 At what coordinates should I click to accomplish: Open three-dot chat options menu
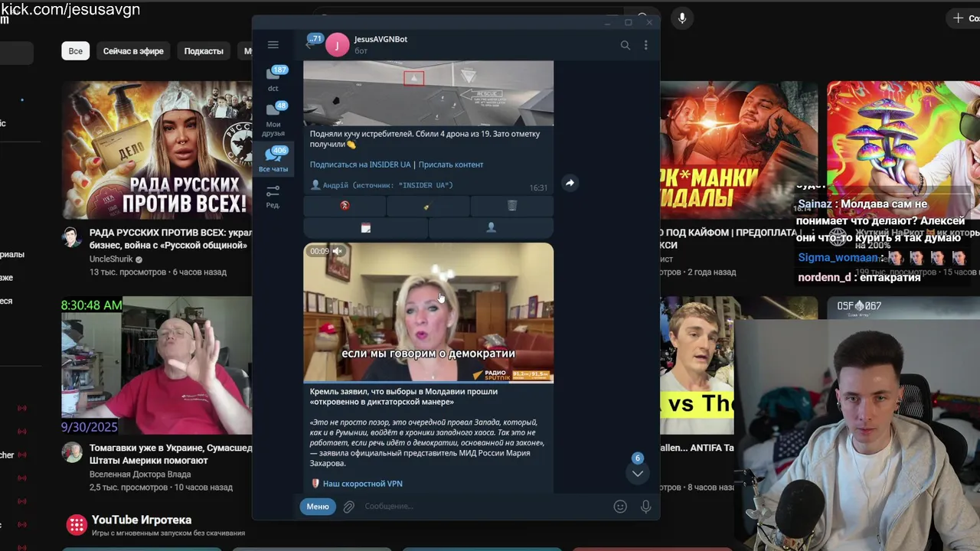tap(645, 45)
